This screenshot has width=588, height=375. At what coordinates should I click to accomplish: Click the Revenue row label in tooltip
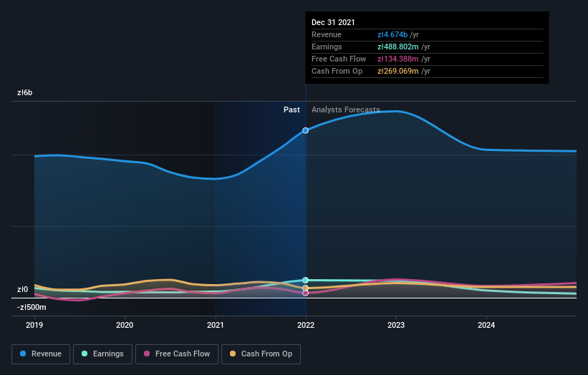327,34
